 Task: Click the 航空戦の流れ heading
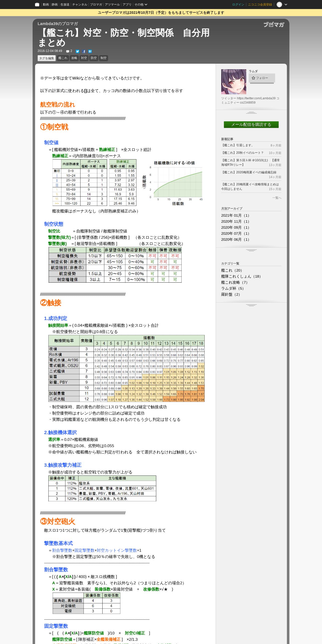coord(57,105)
